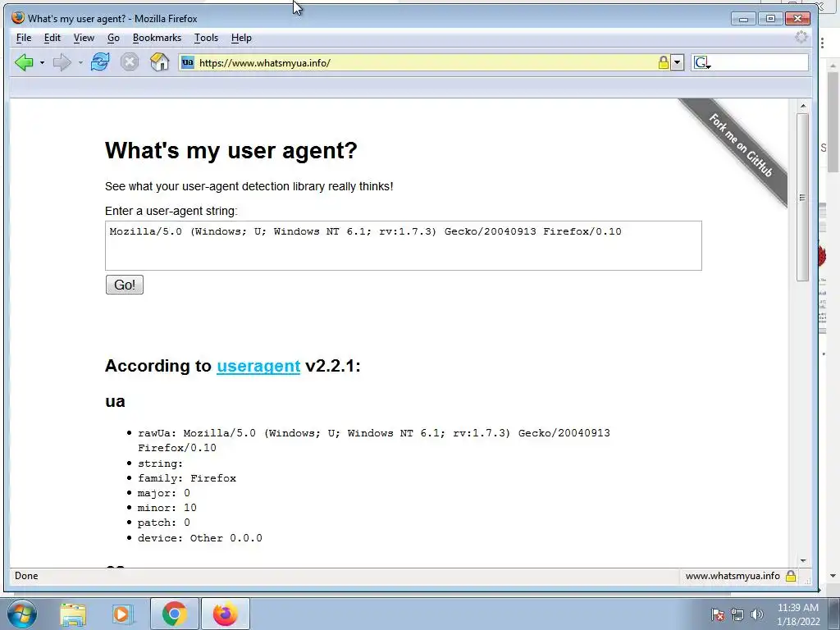840x630 pixels.
Task: Click the 'Enter a user-agent string:' label
Action: tap(171, 211)
